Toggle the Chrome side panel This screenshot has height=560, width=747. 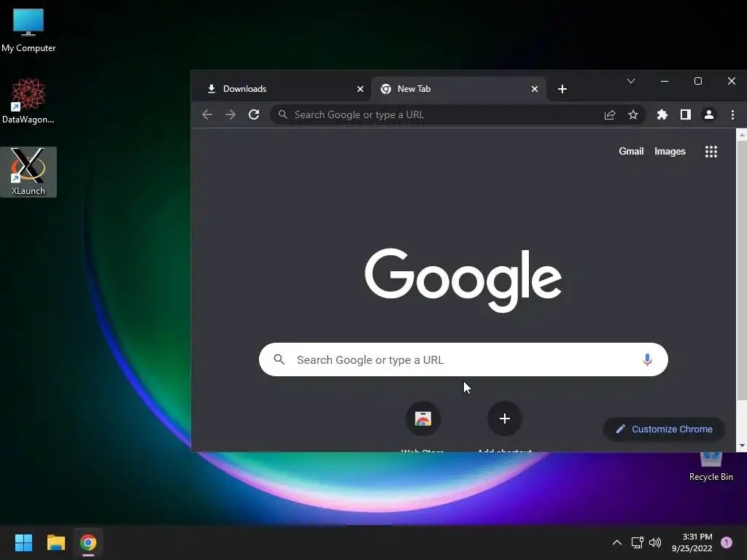click(686, 114)
